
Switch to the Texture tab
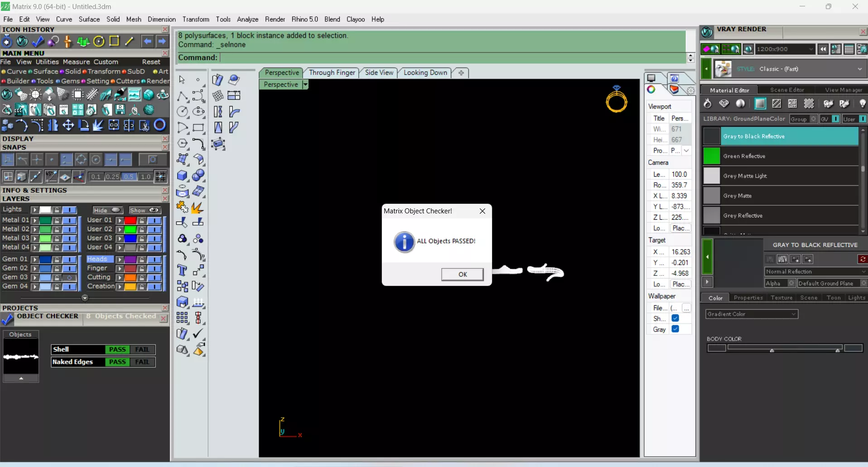[x=781, y=298]
